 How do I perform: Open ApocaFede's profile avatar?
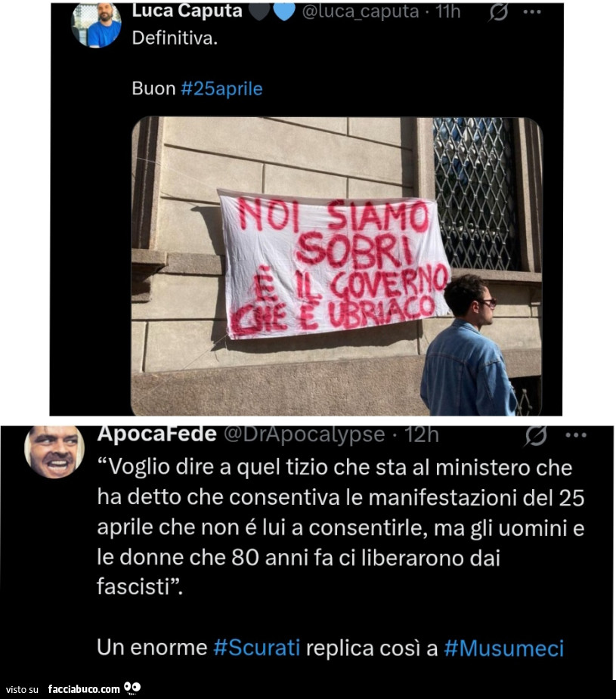pos(54,452)
